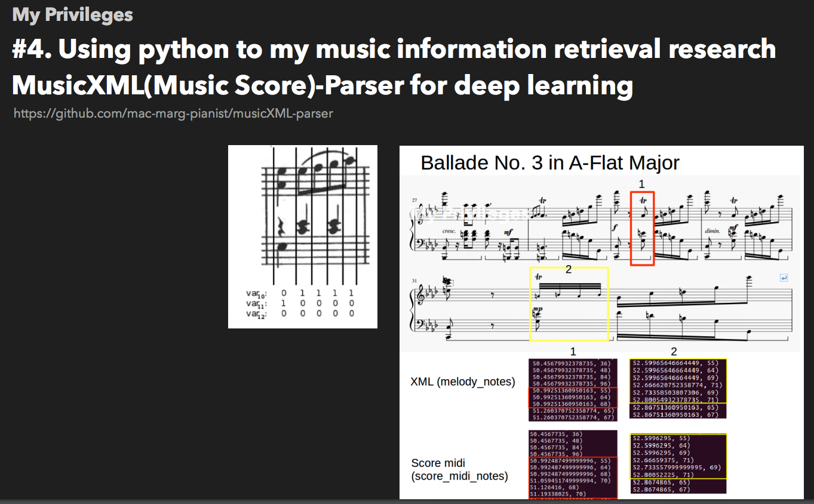The height and width of the screenshot is (504, 814).
Task: Click the 'MusicXML(Music Score)-Parser for deep learning' line
Action: tap(322, 86)
